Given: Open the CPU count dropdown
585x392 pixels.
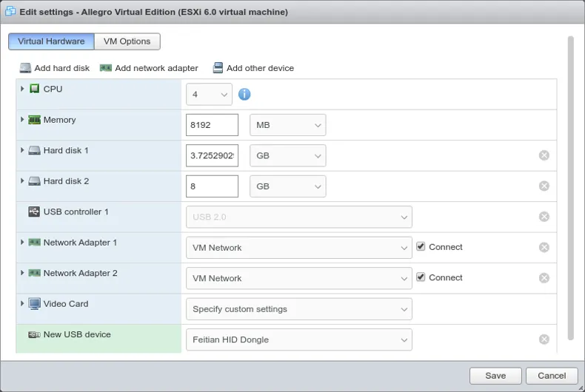Looking at the screenshot, I should 210,95.
